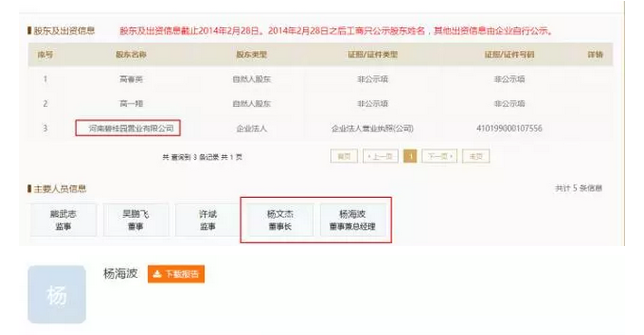644x335 pixels.
Task: Click the 股东类型 column header
Action: point(251,54)
